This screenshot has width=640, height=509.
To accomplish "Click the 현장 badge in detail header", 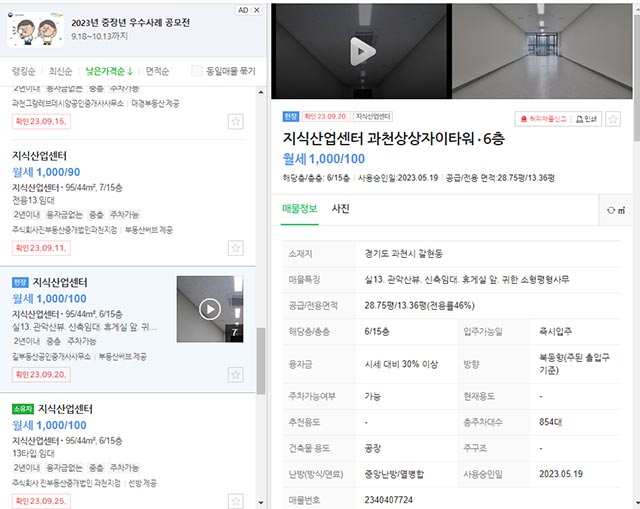I will [x=291, y=117].
